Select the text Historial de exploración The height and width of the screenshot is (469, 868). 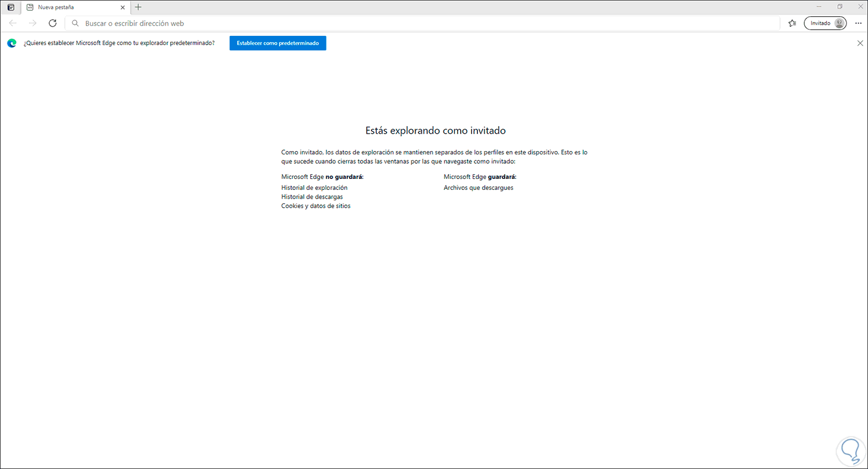[314, 188]
